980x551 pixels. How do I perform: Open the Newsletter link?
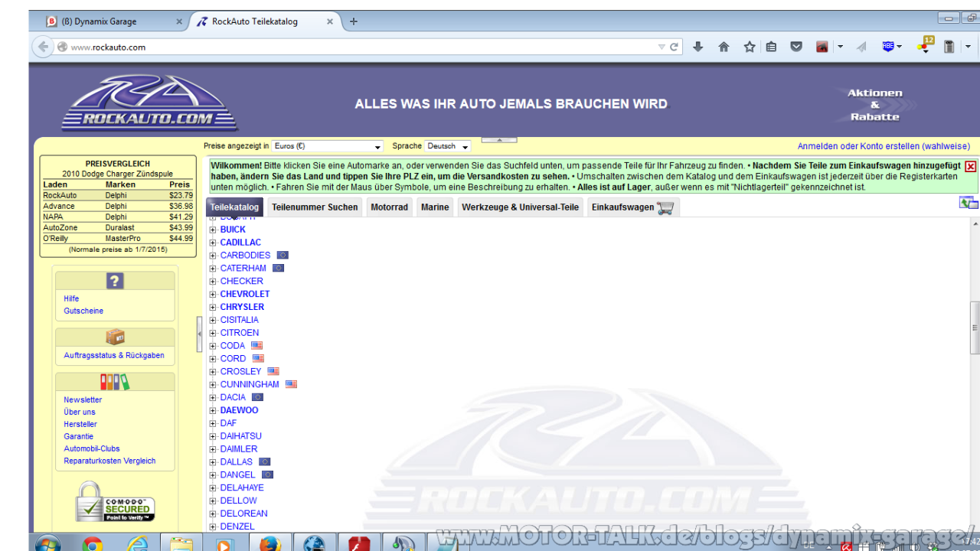coord(83,399)
